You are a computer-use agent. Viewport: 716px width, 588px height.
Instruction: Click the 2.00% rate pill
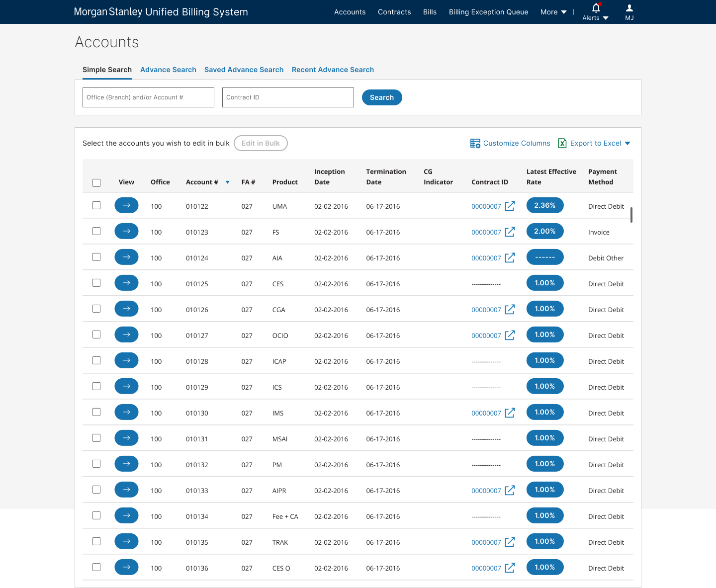pyautogui.click(x=545, y=231)
